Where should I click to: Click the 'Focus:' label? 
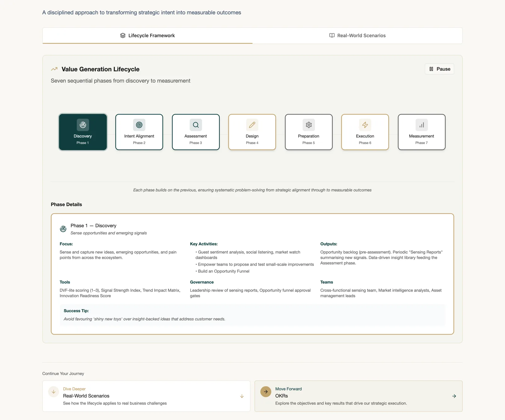pyautogui.click(x=66, y=244)
